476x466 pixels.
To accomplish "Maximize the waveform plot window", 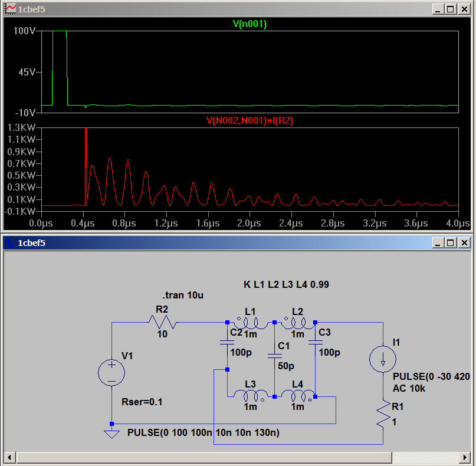I will pyautogui.click(x=451, y=9).
